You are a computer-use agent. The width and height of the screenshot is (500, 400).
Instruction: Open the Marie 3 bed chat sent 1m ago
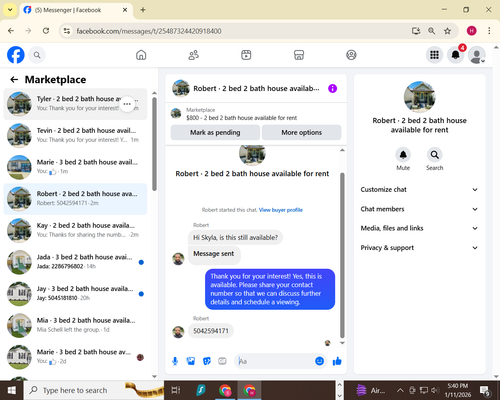click(75, 167)
